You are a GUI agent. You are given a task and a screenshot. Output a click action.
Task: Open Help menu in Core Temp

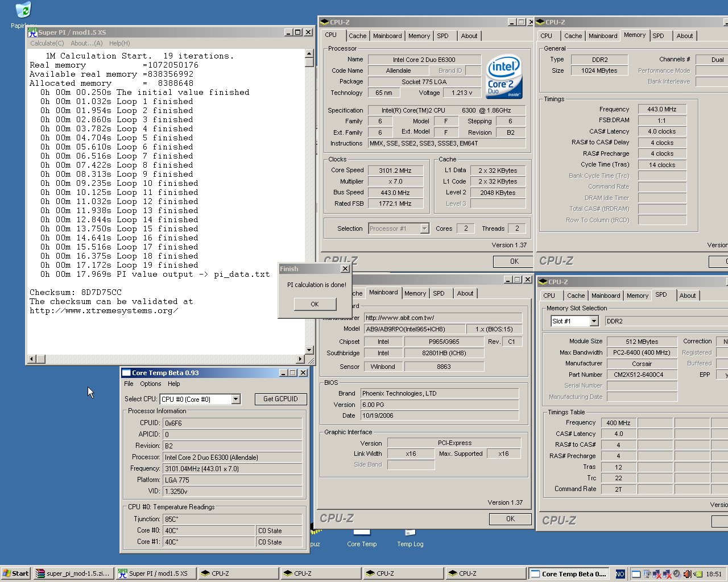point(174,384)
